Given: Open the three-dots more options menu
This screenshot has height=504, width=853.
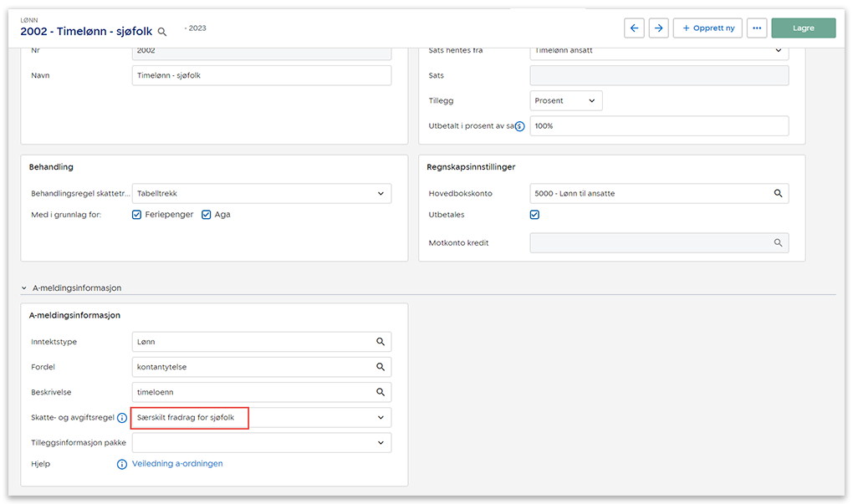Looking at the screenshot, I should click(757, 28).
